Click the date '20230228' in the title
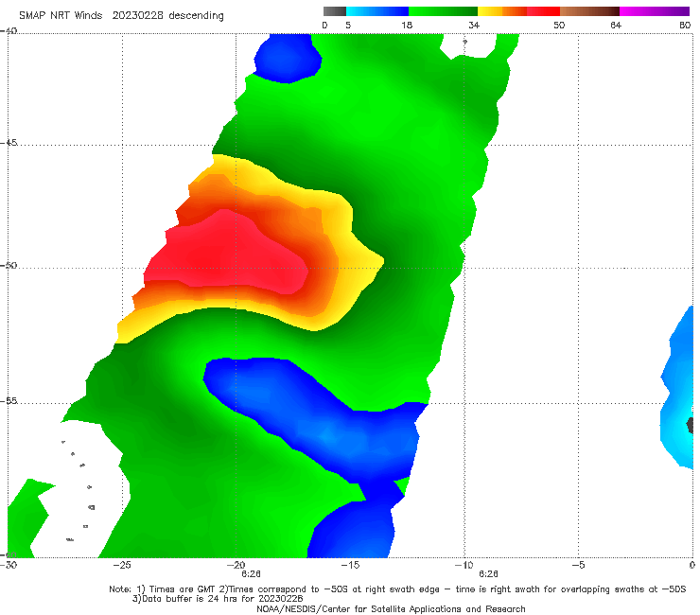The height and width of the screenshot is (615, 700). coord(137,15)
